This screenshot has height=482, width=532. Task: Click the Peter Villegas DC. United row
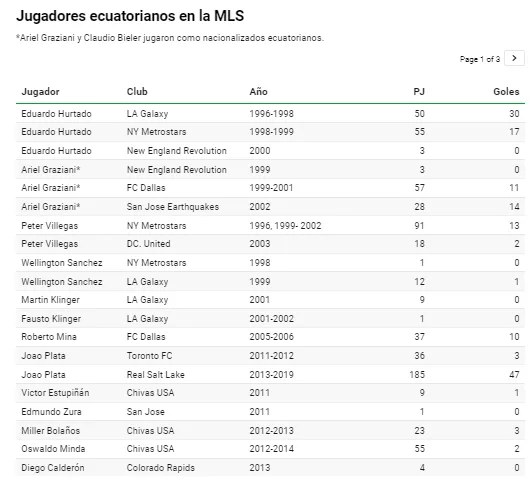(270, 244)
